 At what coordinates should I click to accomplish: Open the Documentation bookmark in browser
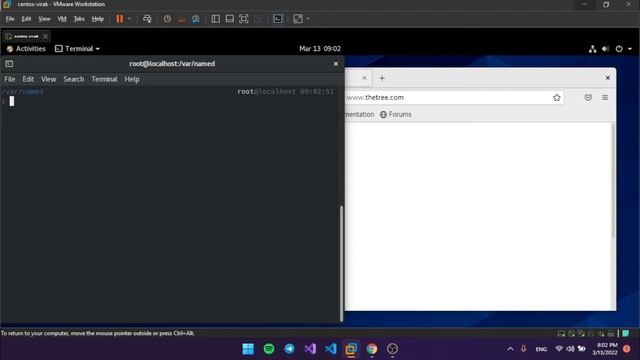click(x=360, y=114)
